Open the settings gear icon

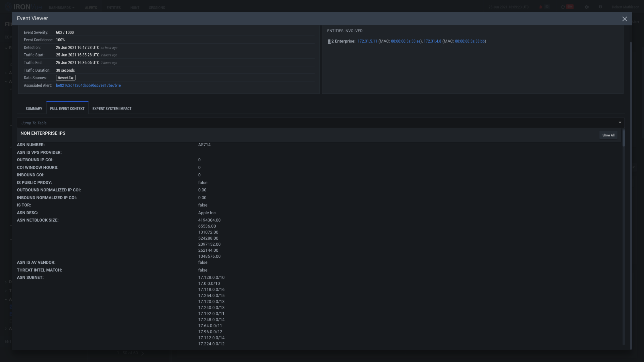[587, 7]
